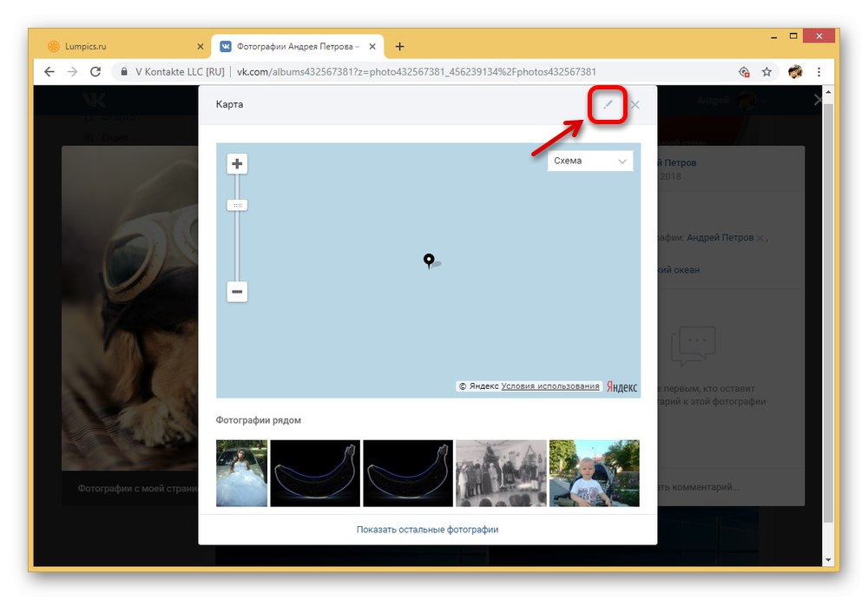Go forward in browser history
868x600 pixels.
72,71
